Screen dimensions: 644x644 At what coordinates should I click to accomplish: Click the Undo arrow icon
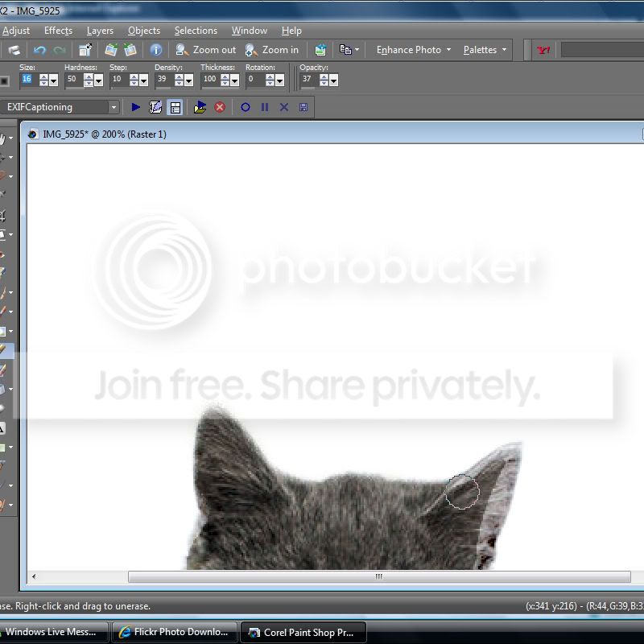(x=39, y=50)
